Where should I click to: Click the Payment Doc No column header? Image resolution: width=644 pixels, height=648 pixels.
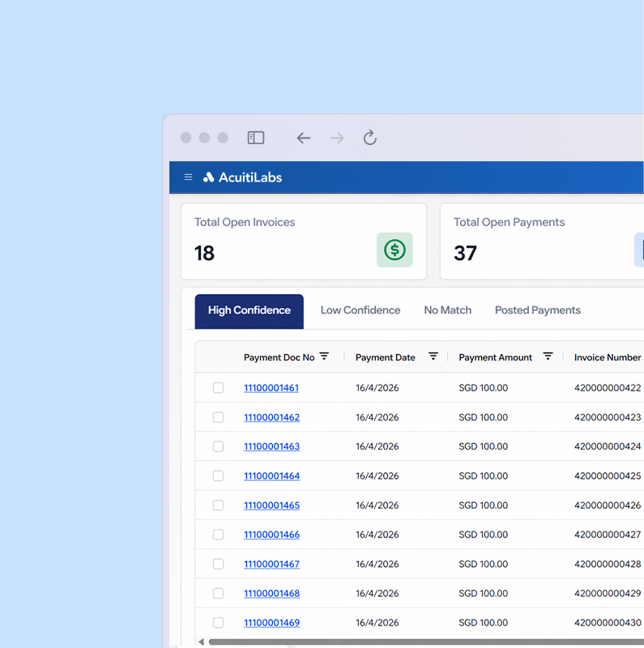279,357
